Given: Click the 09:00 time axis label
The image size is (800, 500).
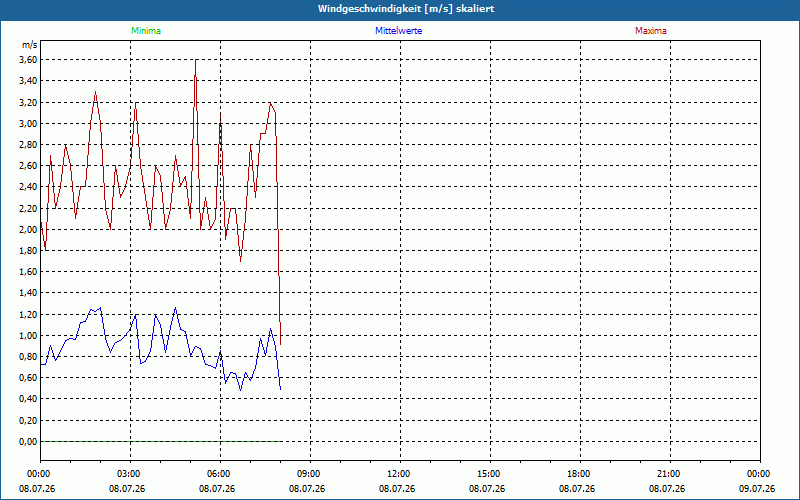Looking at the screenshot, I should point(310,474).
